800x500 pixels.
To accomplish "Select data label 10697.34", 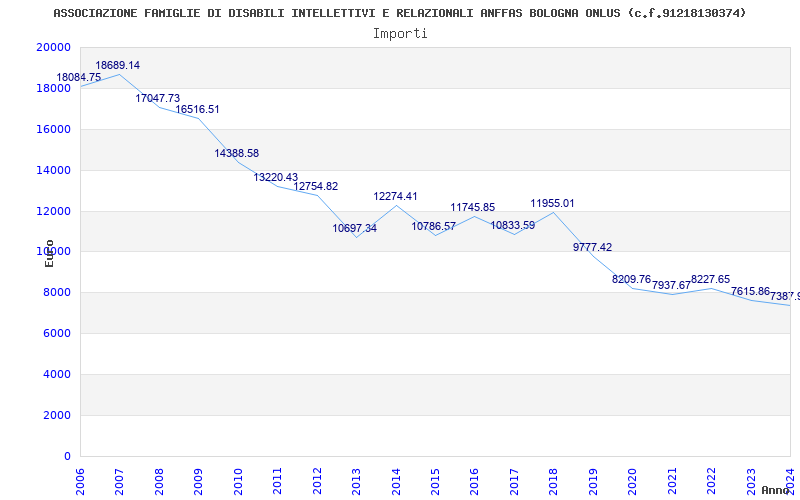I will click(x=355, y=228).
